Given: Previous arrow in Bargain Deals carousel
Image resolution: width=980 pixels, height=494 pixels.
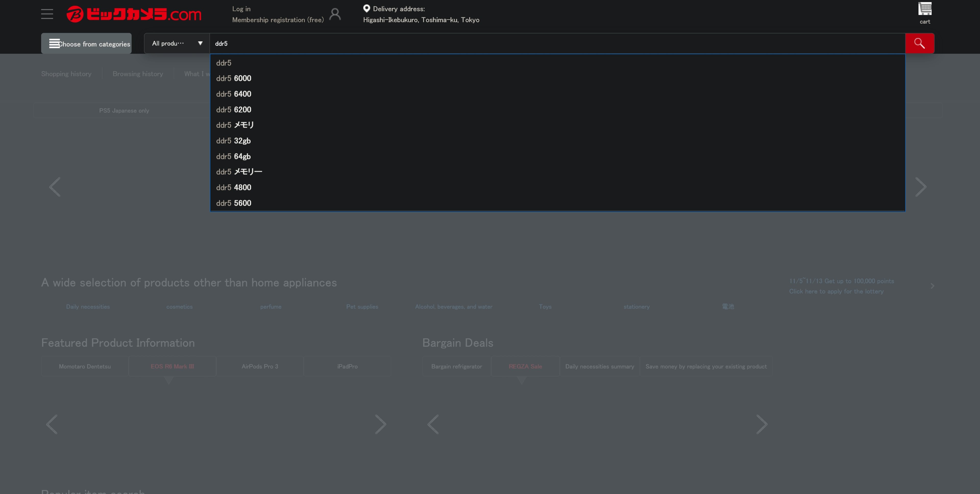Looking at the screenshot, I should pyautogui.click(x=433, y=424).
